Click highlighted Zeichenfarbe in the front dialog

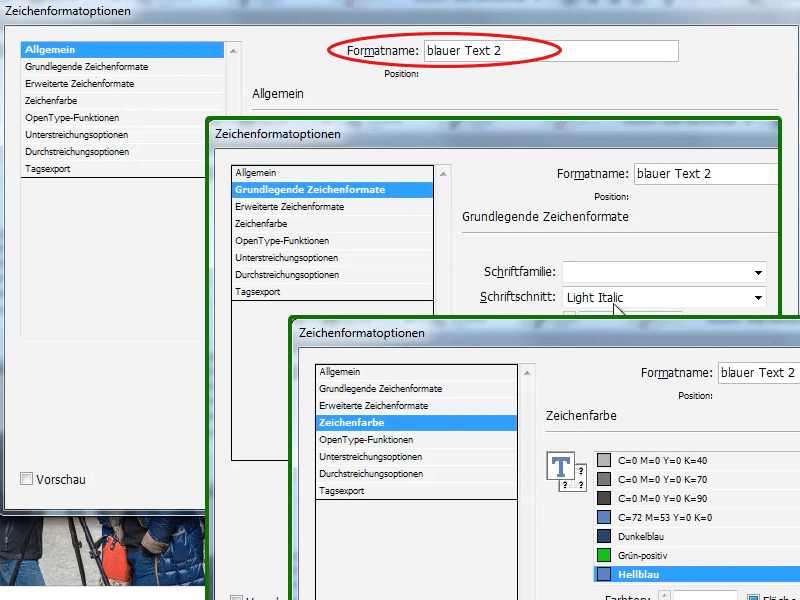click(x=416, y=422)
